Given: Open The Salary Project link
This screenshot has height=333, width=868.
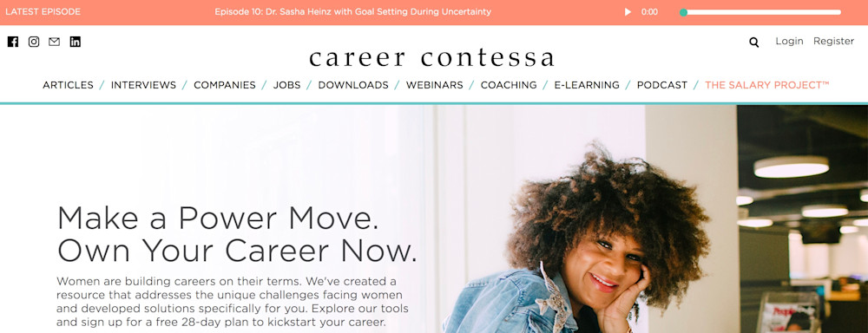Looking at the screenshot, I should [766, 85].
